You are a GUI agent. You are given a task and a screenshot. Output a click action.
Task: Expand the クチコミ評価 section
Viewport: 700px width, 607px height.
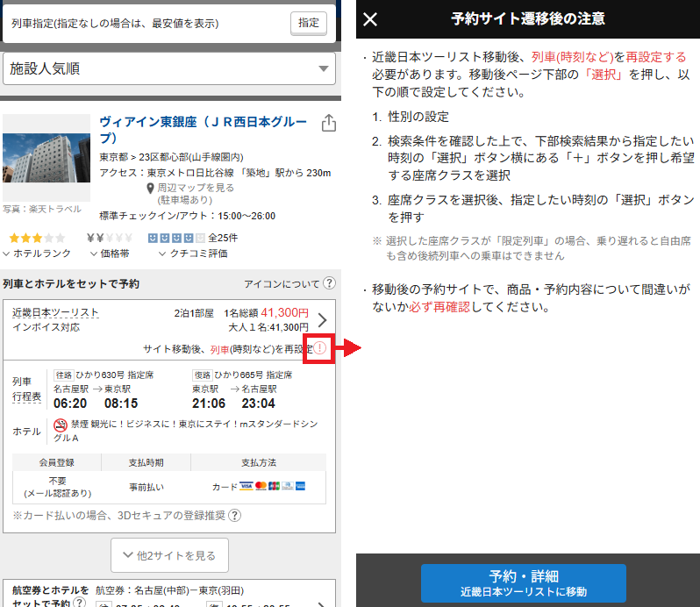click(x=193, y=254)
